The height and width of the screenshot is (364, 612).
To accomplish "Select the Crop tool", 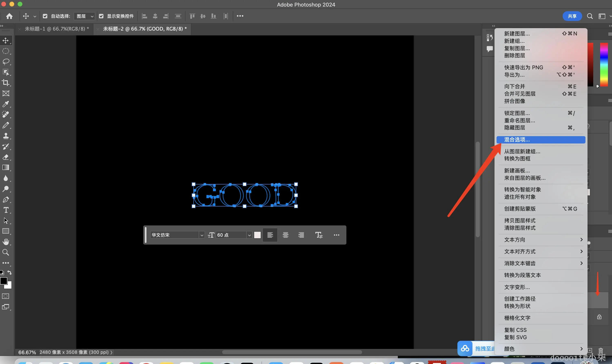I will pyautogui.click(x=6, y=83).
